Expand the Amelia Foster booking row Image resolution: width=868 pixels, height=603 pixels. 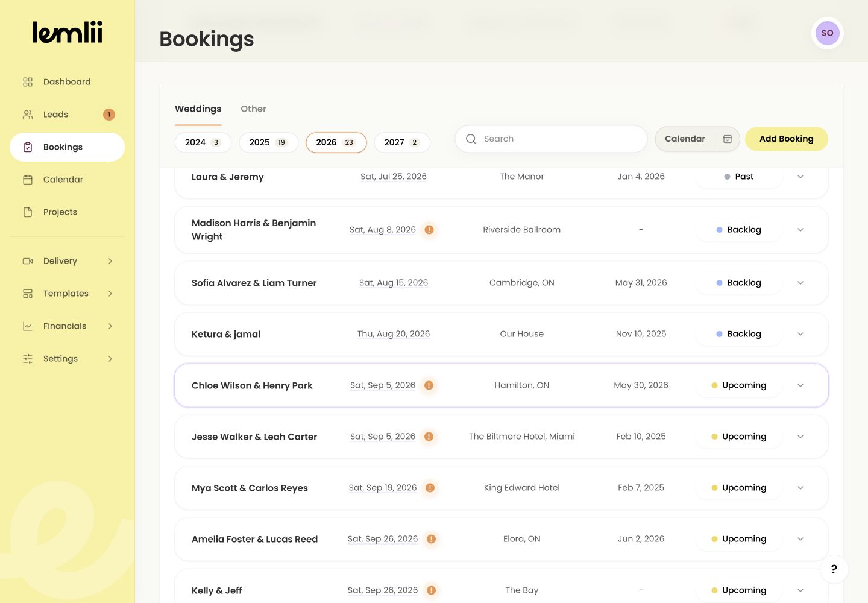click(x=800, y=539)
